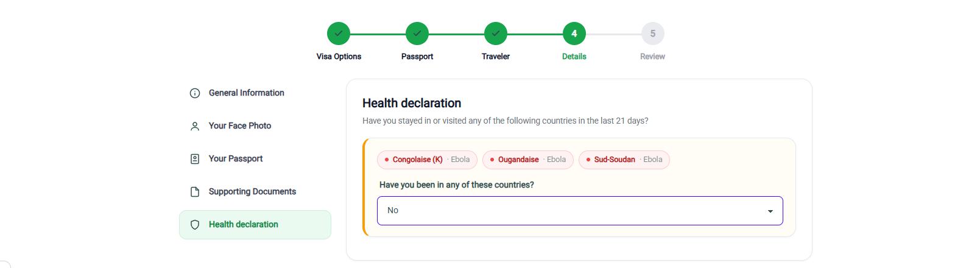
Task: Select the Ougandaise Ebola chip
Action: coord(528,160)
